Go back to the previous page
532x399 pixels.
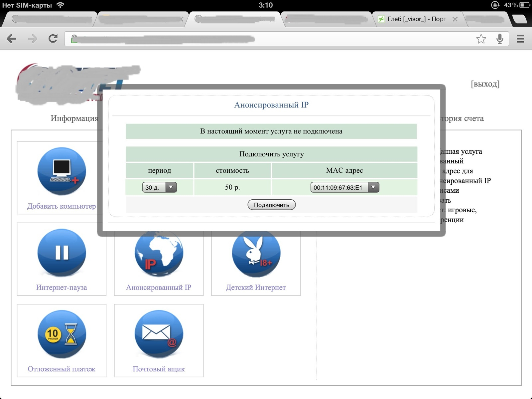pyautogui.click(x=12, y=39)
